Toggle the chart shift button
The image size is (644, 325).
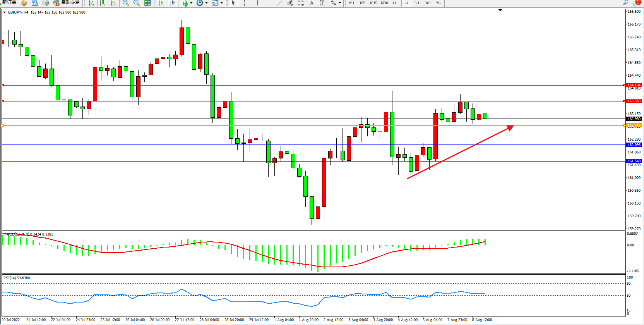tap(172, 3)
